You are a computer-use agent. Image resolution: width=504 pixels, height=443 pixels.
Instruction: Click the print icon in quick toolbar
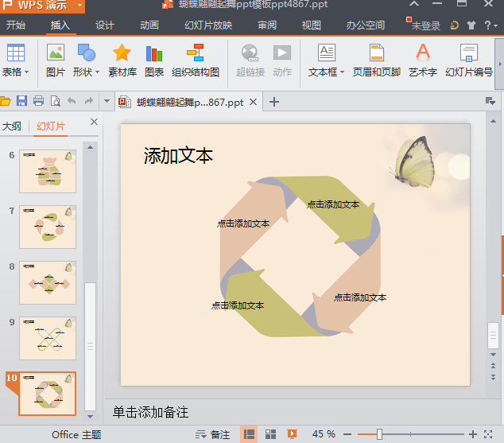(39, 101)
